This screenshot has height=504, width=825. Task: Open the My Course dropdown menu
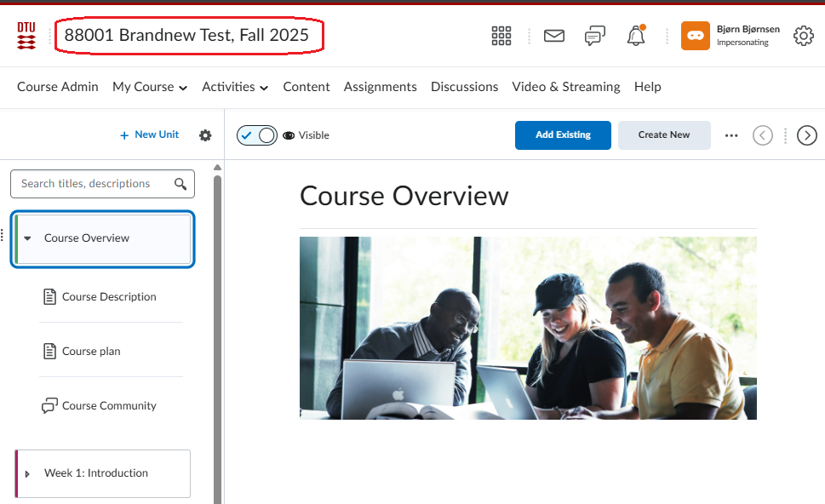[150, 87]
